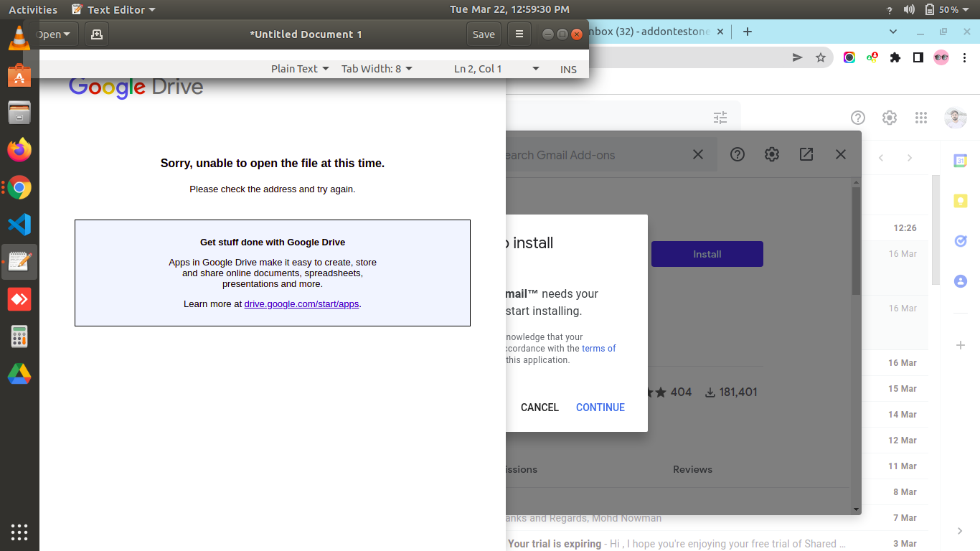
Task: Open the Plain Text language dropdown
Action: [300, 69]
